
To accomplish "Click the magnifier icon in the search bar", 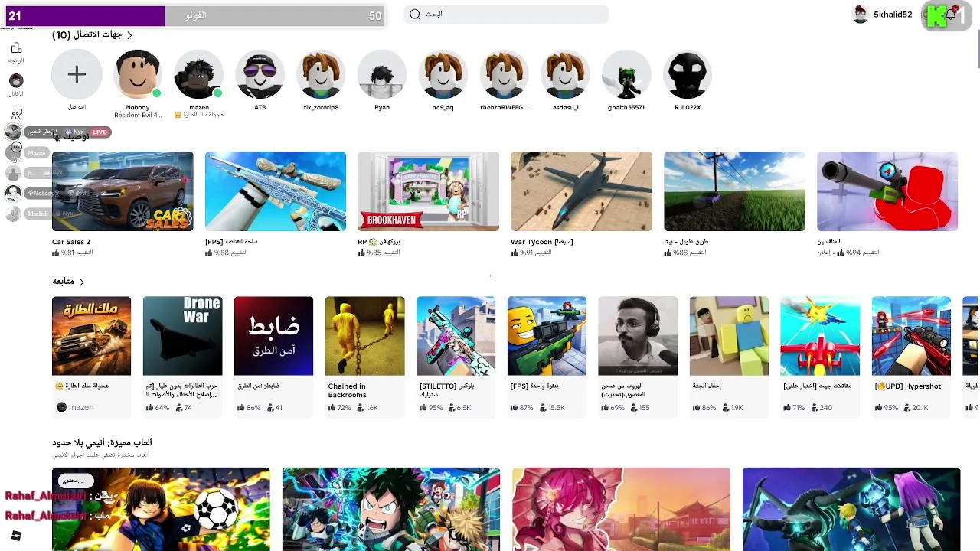I will 415,15.
